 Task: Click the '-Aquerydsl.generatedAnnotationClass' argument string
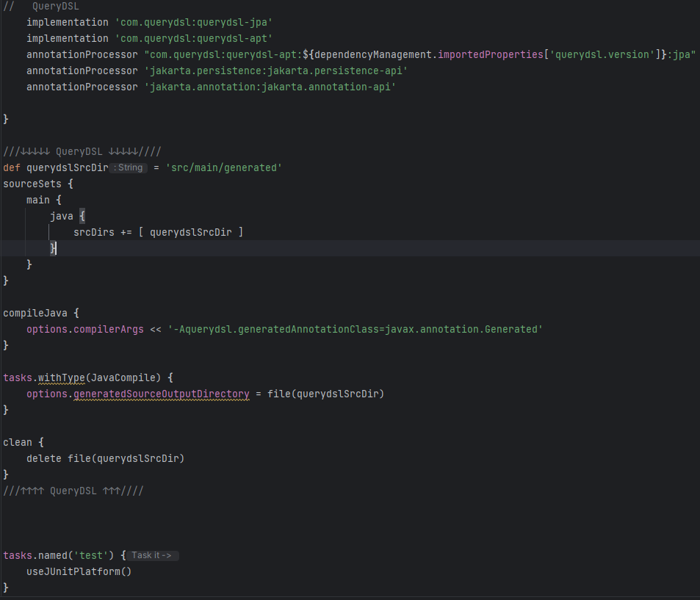(x=356, y=329)
